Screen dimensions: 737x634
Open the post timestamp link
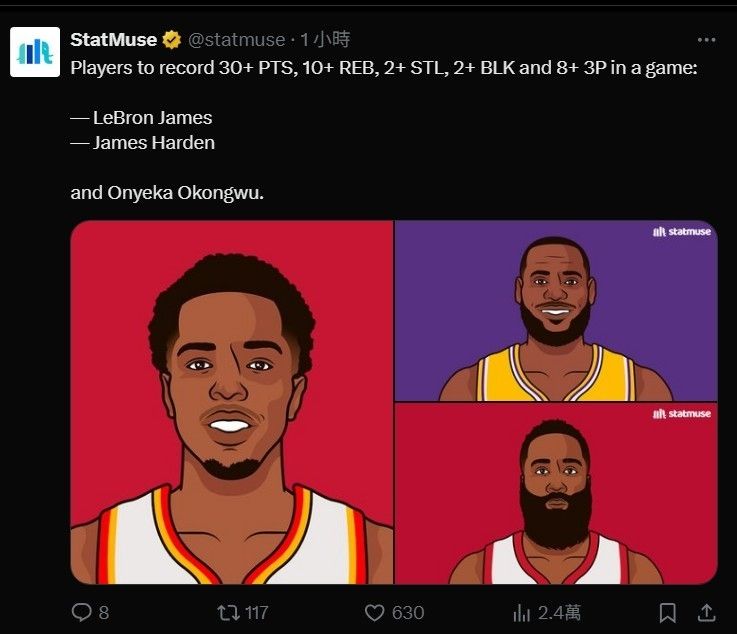326,40
